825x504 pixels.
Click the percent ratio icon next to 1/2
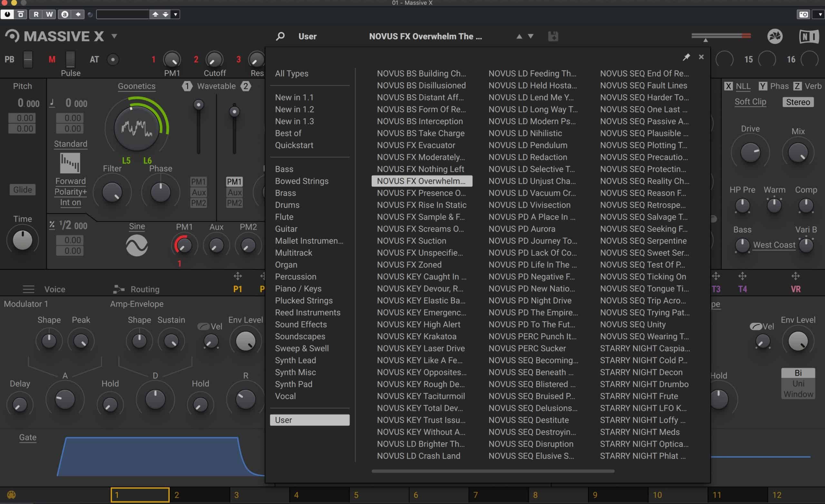(52, 225)
